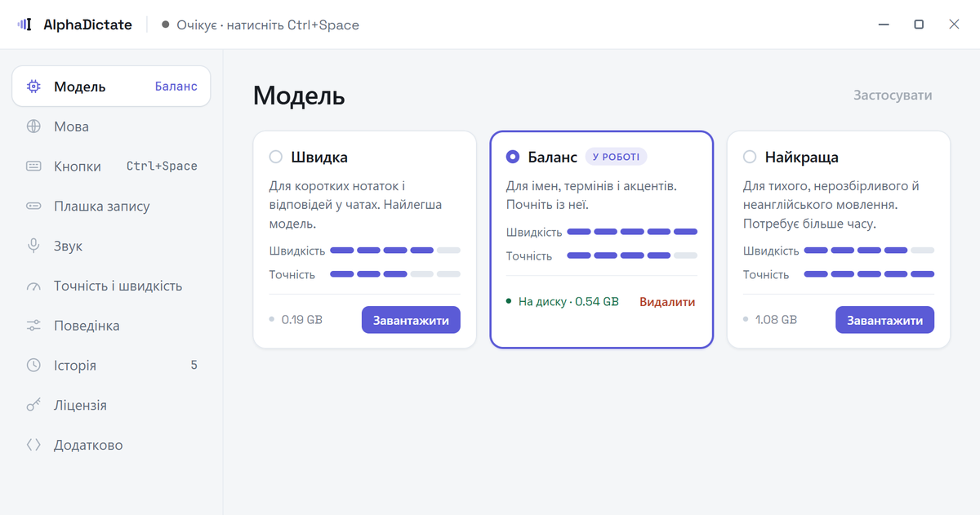Open the Модель settings section
The width and height of the screenshot is (980, 515).
tap(111, 87)
